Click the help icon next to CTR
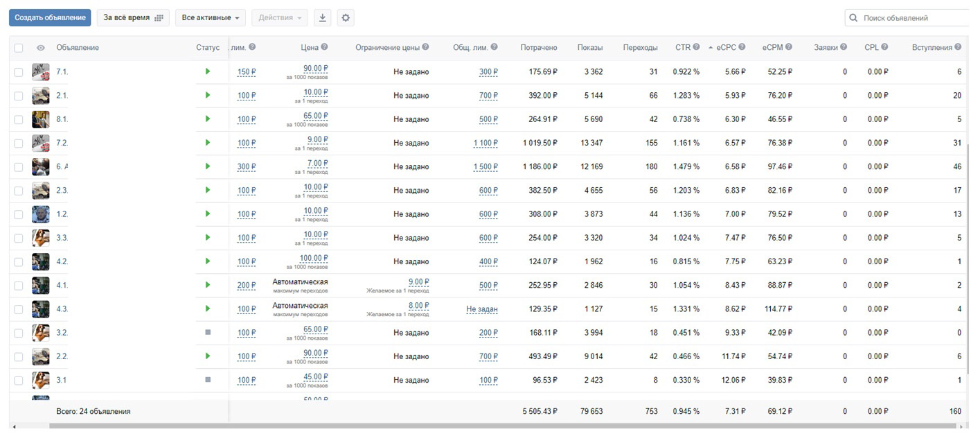 click(696, 47)
